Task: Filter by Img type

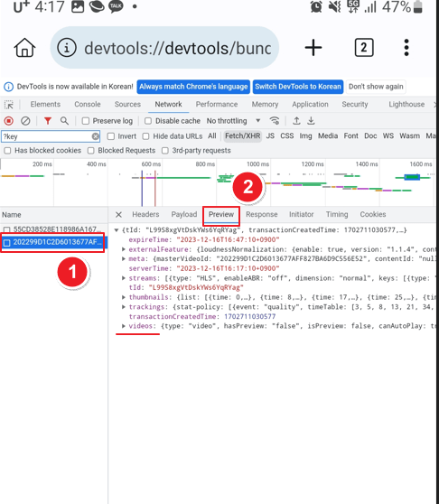Action: (305, 136)
